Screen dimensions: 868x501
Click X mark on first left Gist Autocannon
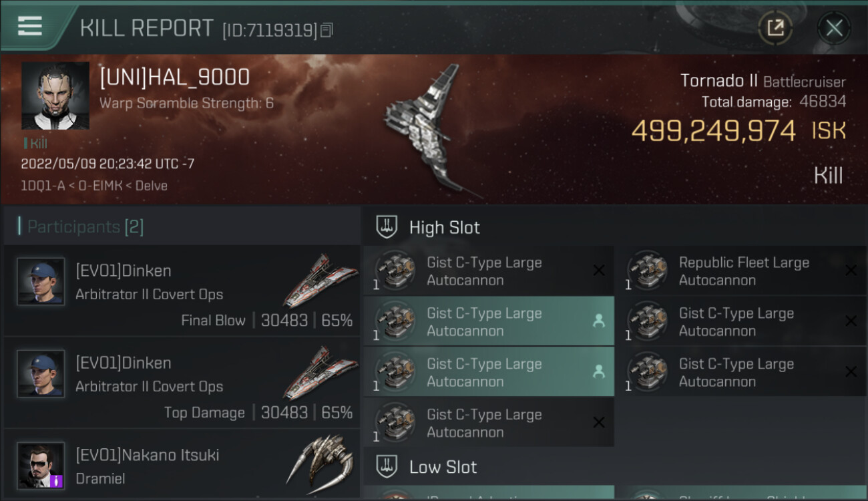[x=599, y=271]
